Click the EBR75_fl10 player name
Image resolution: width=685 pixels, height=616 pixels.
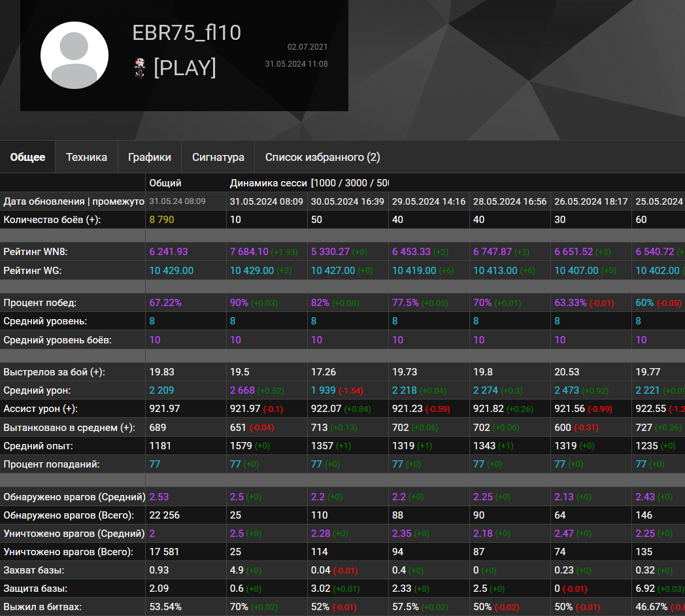(186, 33)
